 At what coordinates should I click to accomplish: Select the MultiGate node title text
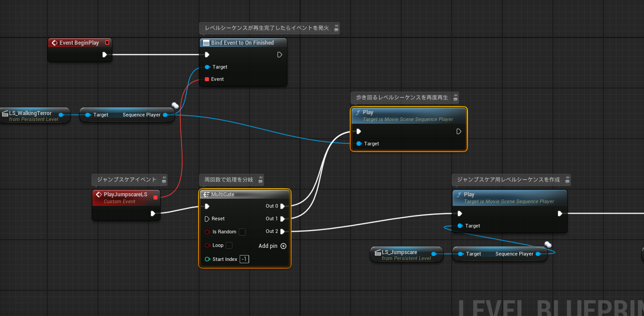[x=223, y=195]
